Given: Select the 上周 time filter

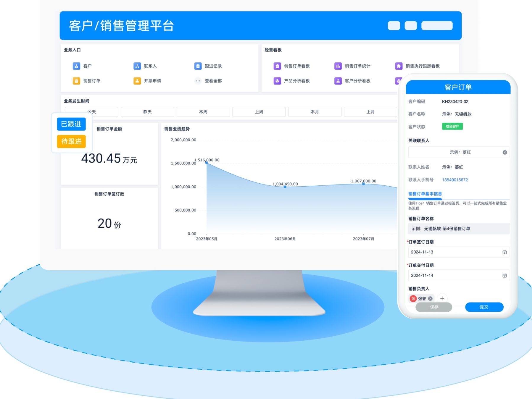Looking at the screenshot, I should point(259,112).
